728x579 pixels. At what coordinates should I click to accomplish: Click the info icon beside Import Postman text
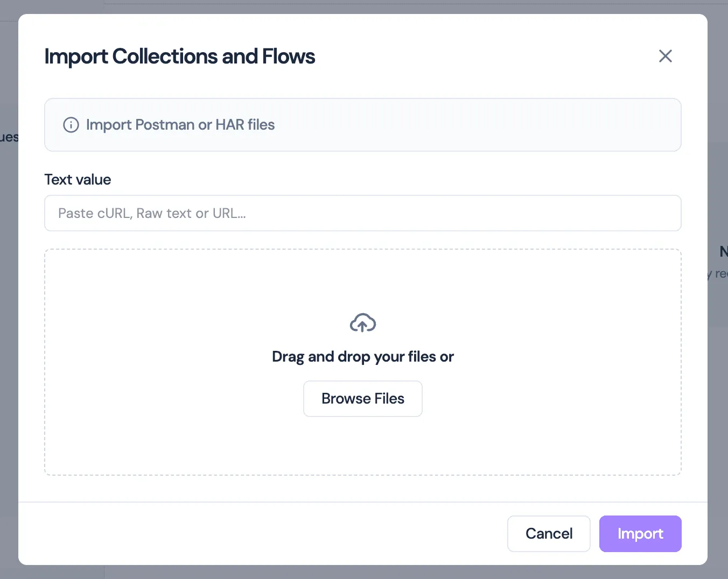71,124
